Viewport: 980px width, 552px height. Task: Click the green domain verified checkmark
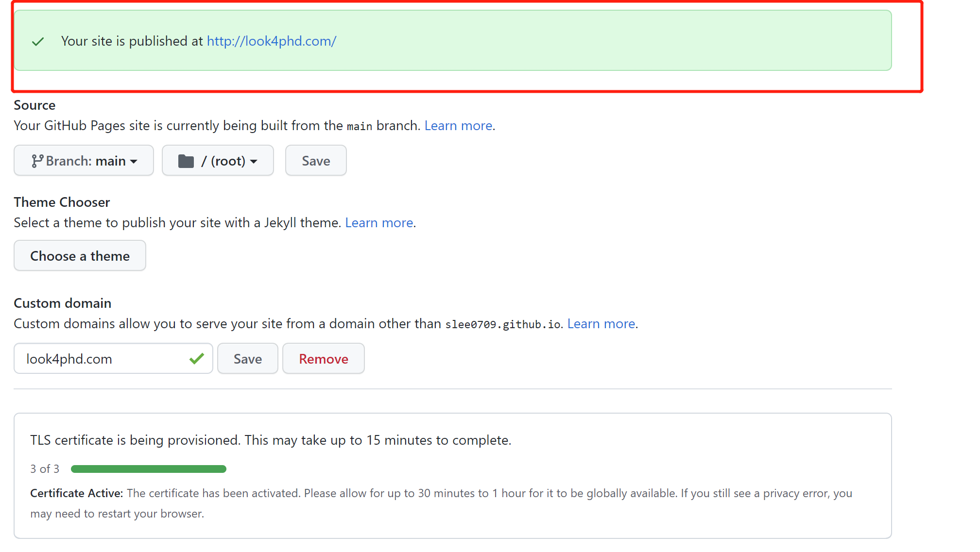pyautogui.click(x=197, y=359)
